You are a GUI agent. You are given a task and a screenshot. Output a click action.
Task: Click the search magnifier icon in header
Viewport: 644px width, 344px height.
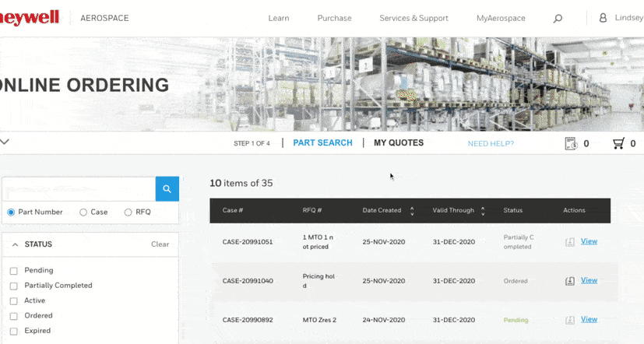pyautogui.click(x=558, y=19)
